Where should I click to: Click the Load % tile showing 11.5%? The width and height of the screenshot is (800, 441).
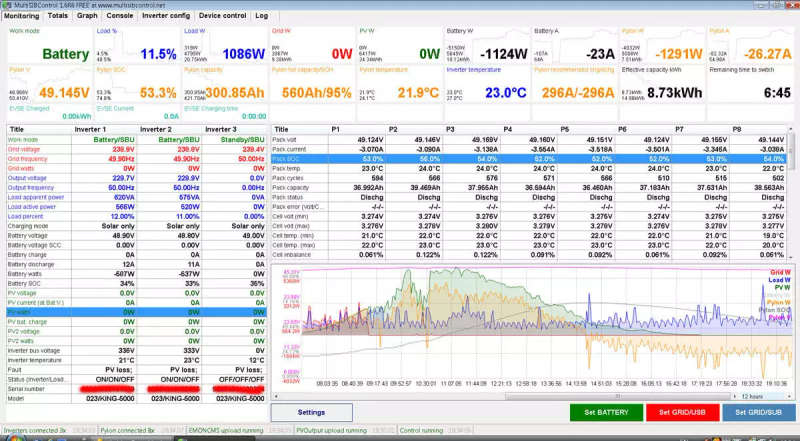(137, 45)
